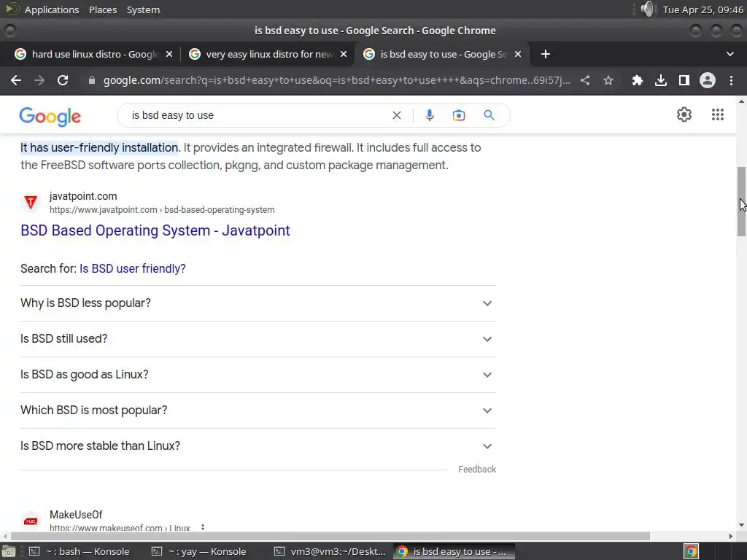The height and width of the screenshot is (560, 747).
Task: Bookmark this page with the star
Action: [608, 80]
